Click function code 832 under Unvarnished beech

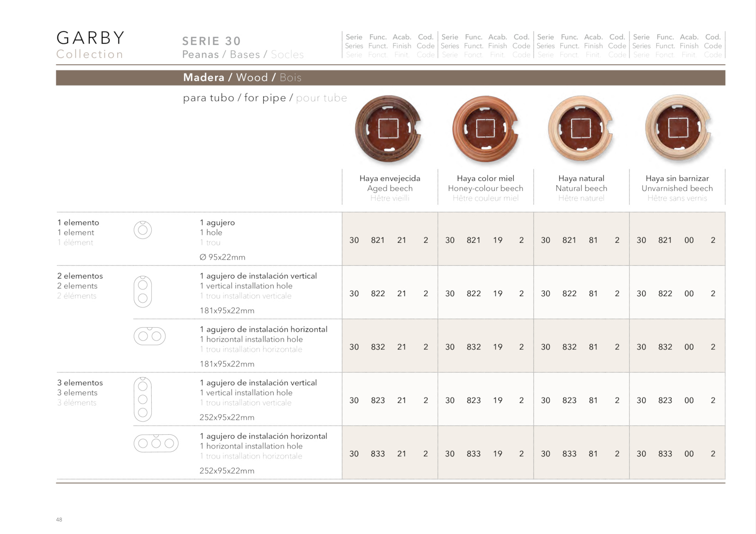(665, 347)
